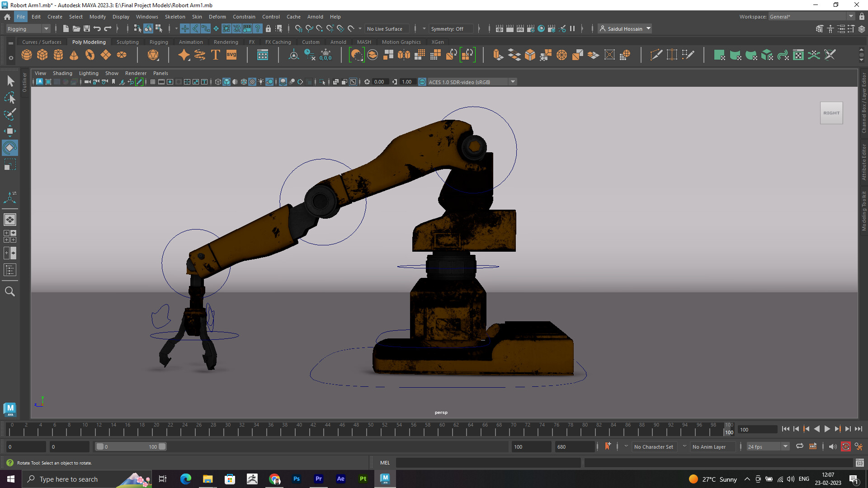Open the Skeleton menu
This screenshot has width=868, height=488.
(x=175, y=17)
